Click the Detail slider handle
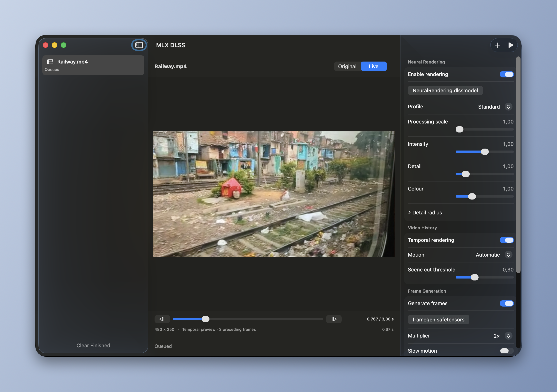557x392 pixels. coord(466,174)
